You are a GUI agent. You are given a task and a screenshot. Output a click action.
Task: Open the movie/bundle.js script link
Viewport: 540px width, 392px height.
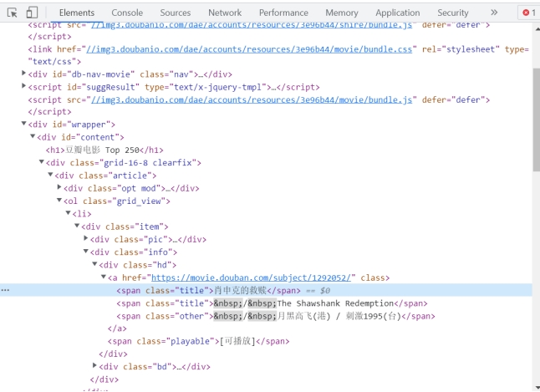[x=252, y=100]
